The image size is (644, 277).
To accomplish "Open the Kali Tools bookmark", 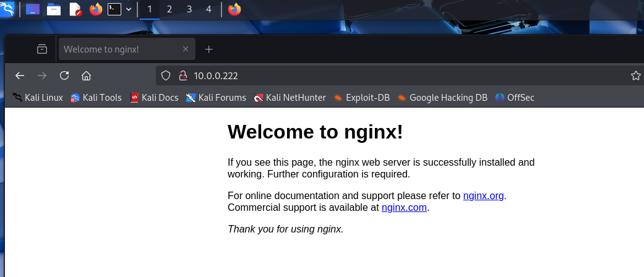I will pyautogui.click(x=96, y=98).
